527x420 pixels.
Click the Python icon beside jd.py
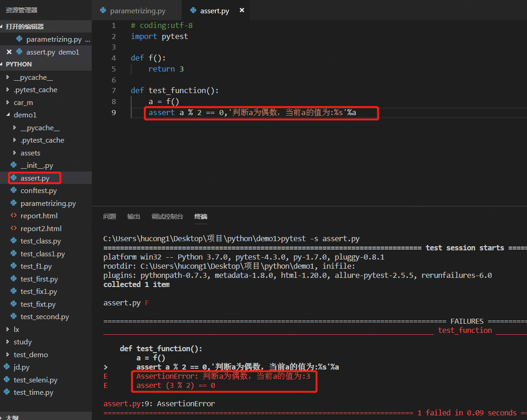pyautogui.click(x=6, y=367)
